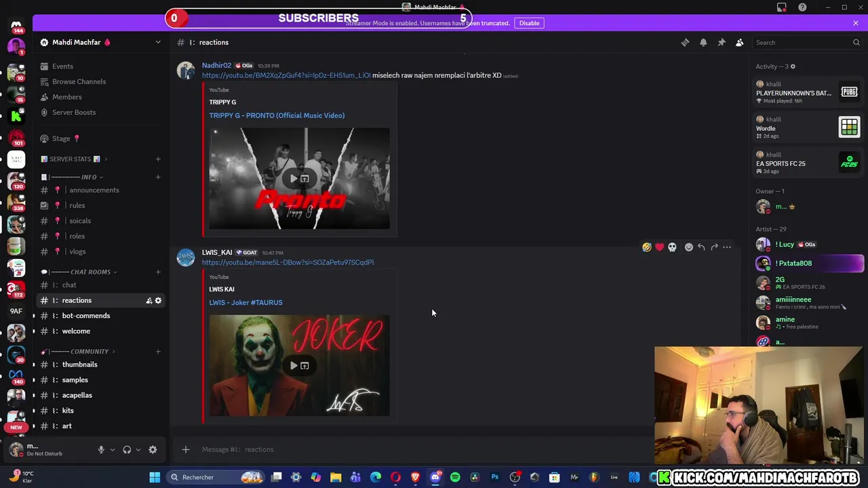Add channel to SERVER STATS plus
This screenshot has width=868, height=488.
coord(158,159)
